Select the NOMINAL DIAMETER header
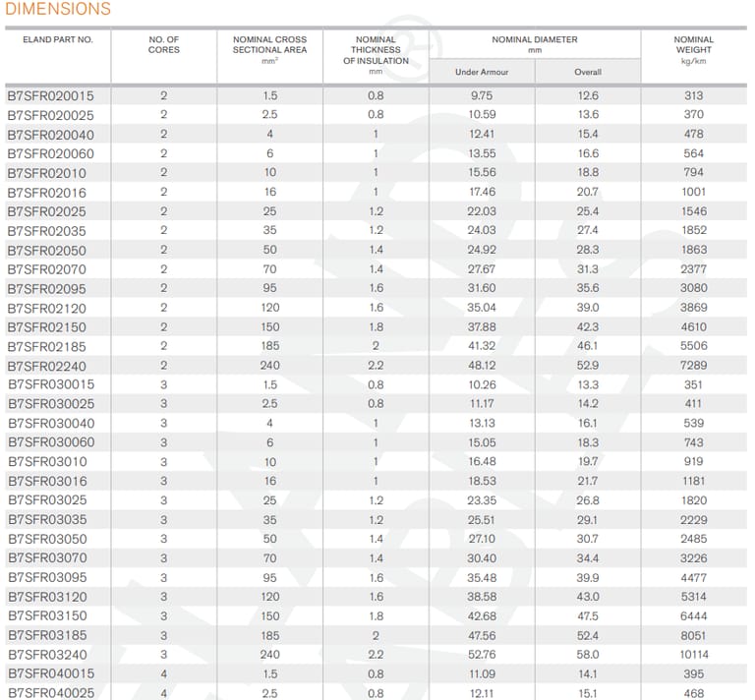This screenshot has width=755, height=700. coord(535,44)
